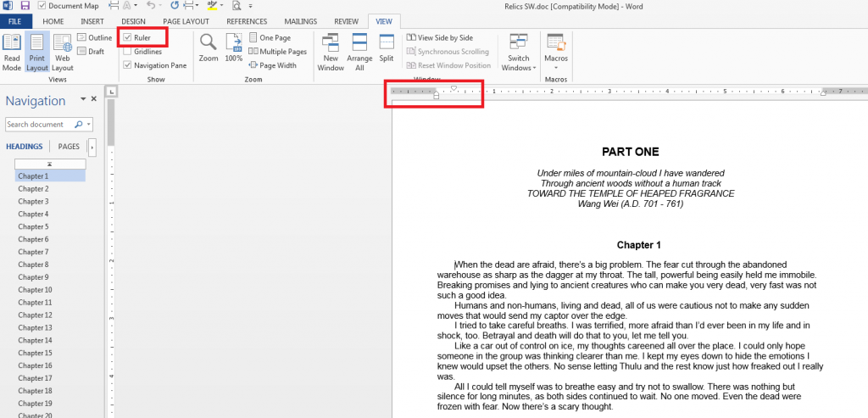Screen dimensions: 868x418
Task: Open Print Preview magnifier page icon
Action: tap(236, 6)
